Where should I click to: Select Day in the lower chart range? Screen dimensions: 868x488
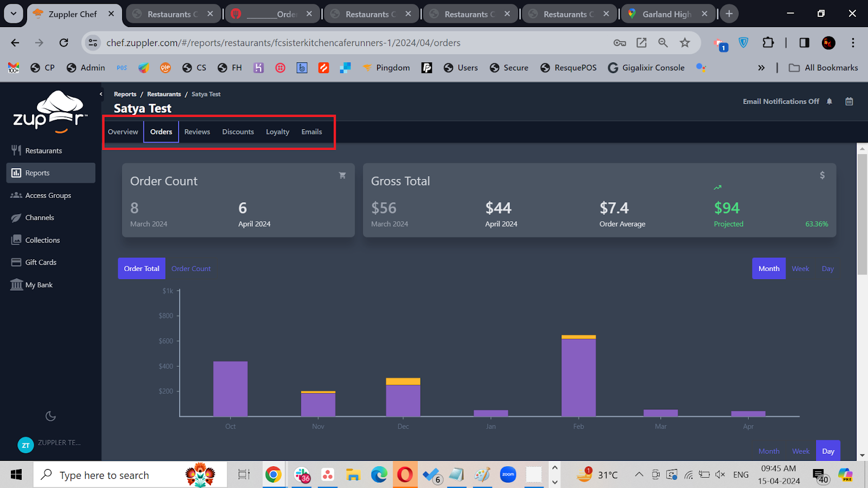coord(828,451)
